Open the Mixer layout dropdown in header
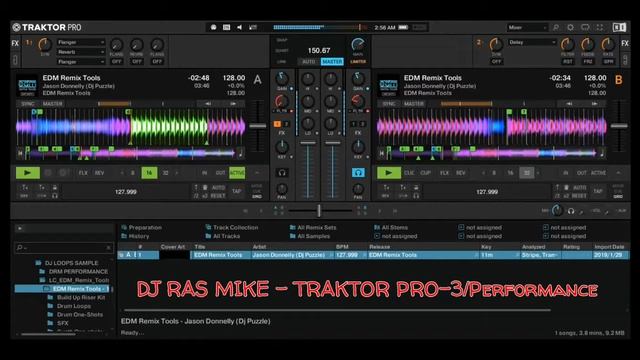The height and width of the screenshot is (360, 640). tap(527, 27)
